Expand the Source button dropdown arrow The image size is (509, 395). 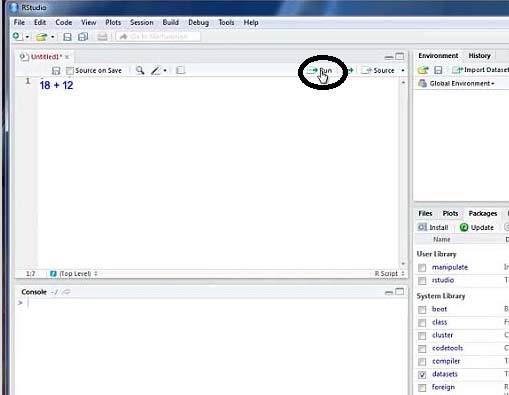[x=403, y=71]
